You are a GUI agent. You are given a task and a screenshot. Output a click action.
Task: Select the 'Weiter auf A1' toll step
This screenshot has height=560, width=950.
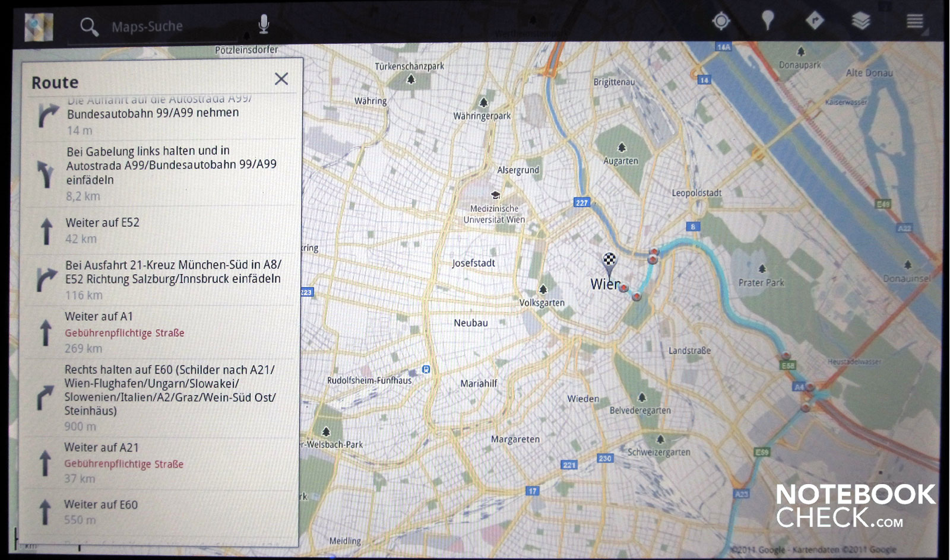pos(160,332)
